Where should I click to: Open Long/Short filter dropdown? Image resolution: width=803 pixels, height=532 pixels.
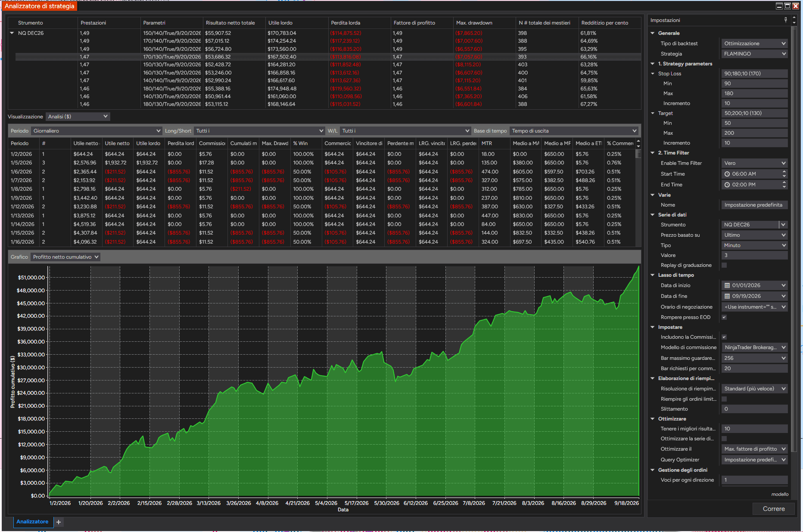pyautogui.click(x=259, y=131)
